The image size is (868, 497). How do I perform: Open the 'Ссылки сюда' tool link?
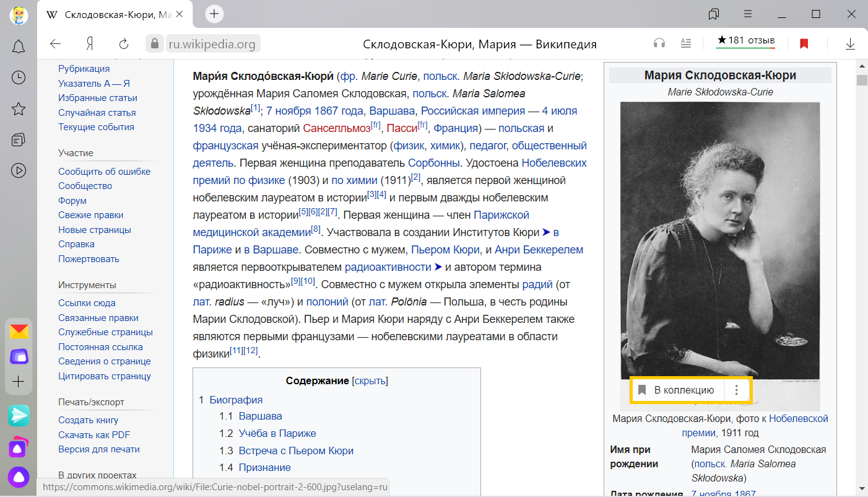(x=87, y=303)
